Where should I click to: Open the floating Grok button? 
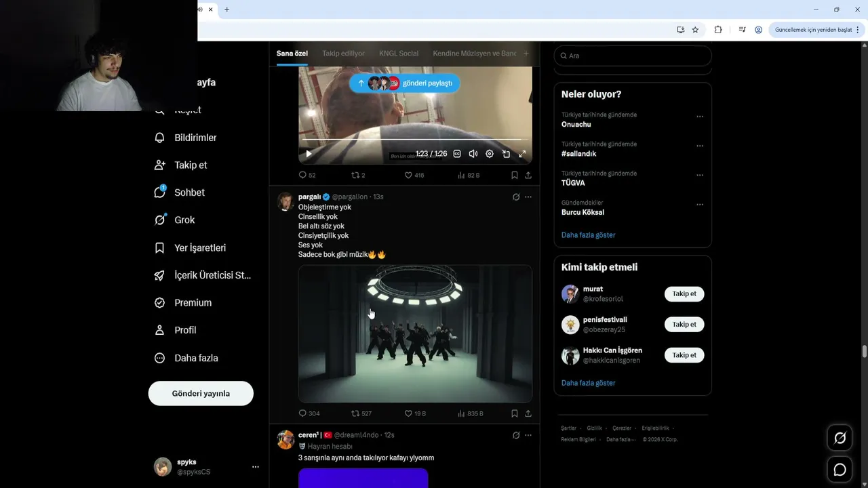point(840,438)
